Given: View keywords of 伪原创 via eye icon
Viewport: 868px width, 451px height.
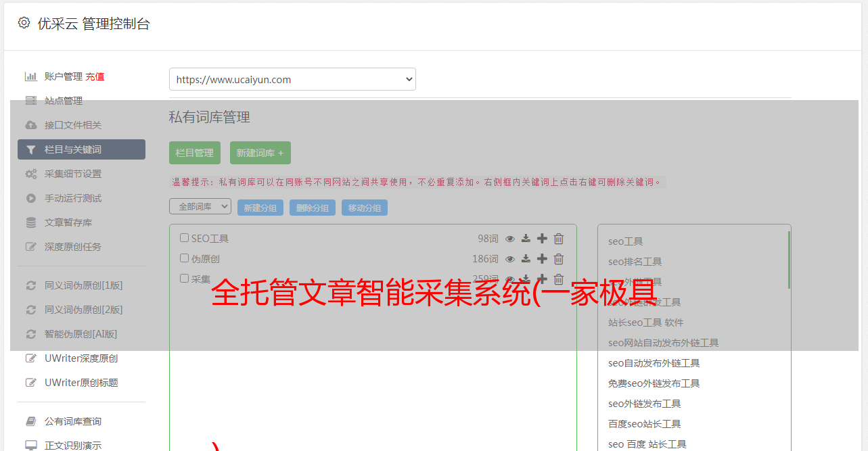Looking at the screenshot, I should coord(510,259).
